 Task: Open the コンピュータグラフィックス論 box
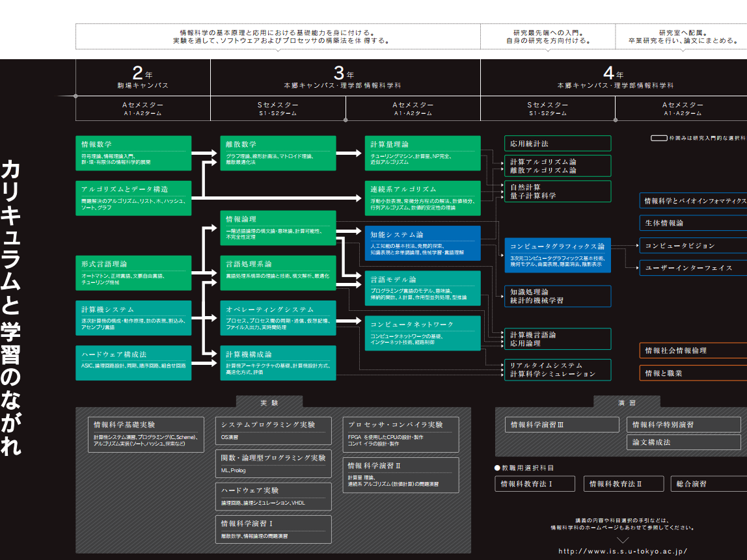pos(558,255)
